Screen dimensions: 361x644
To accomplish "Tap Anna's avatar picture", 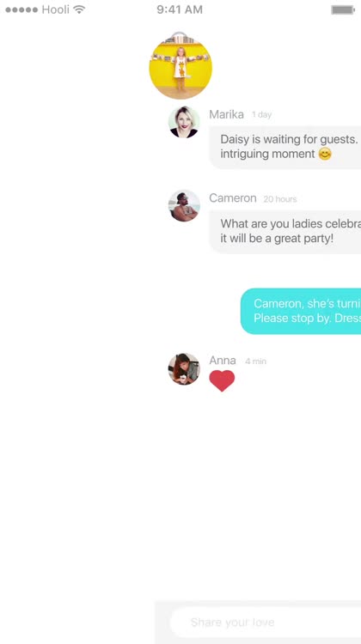I will coord(184,369).
